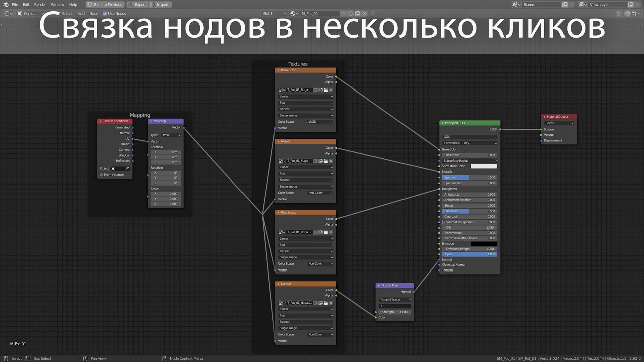Viewport: 644px width, 362px height.
Task: Collapse the Roughness texture node
Action: pos(278,212)
